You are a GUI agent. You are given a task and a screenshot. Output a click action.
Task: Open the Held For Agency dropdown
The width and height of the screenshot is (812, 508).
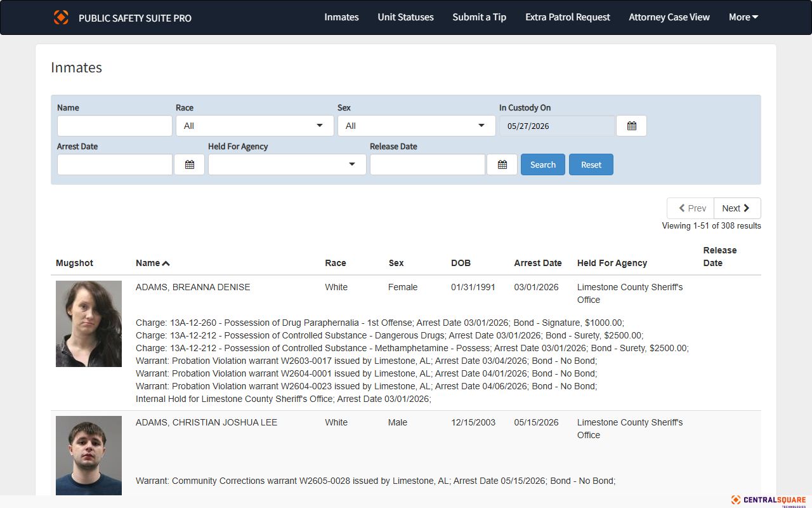tap(287, 164)
